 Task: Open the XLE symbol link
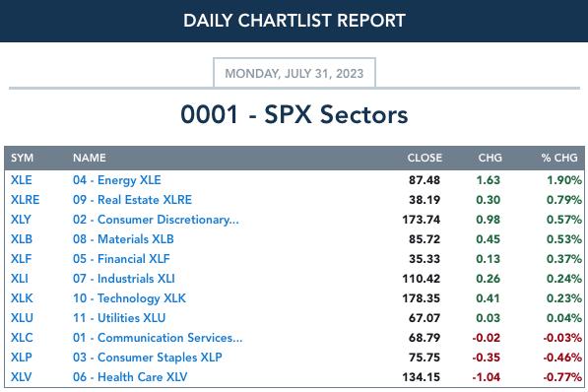coord(21,180)
